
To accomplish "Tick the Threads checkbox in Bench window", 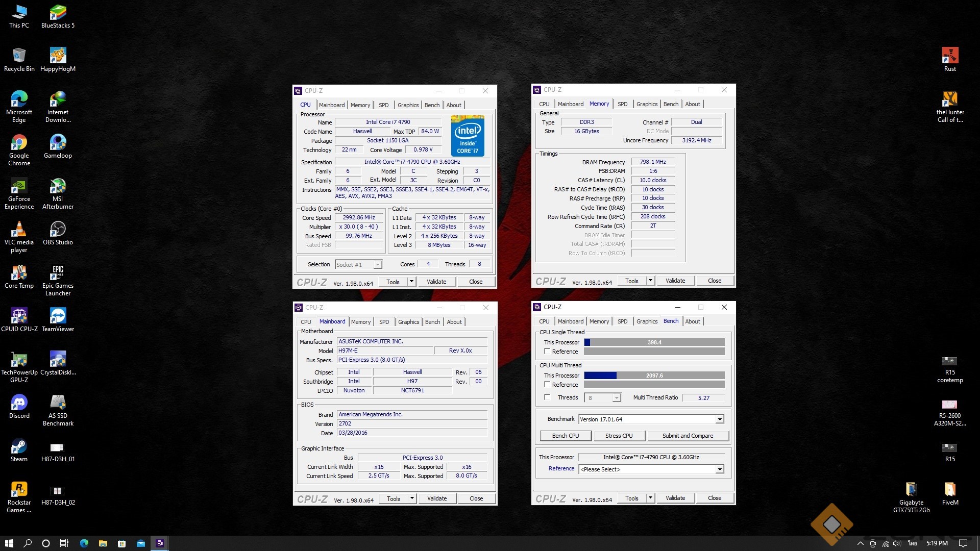I will click(547, 397).
